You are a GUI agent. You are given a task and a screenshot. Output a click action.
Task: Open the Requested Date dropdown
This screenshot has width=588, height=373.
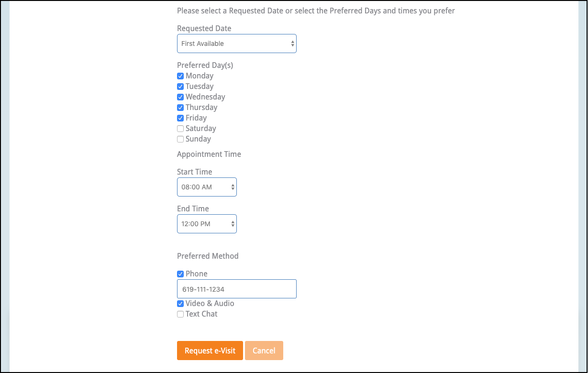click(236, 44)
